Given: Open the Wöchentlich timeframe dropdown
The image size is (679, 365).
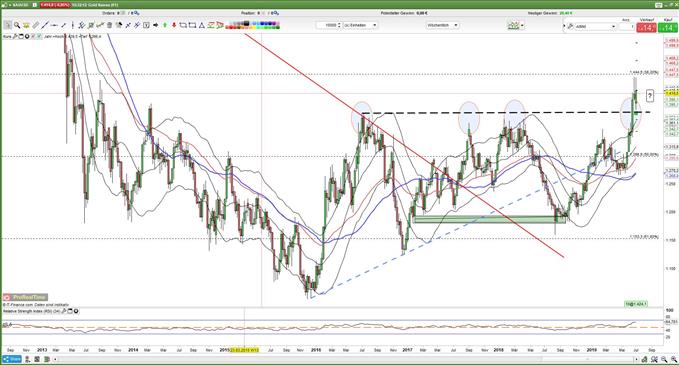Looking at the screenshot, I should [x=443, y=25].
